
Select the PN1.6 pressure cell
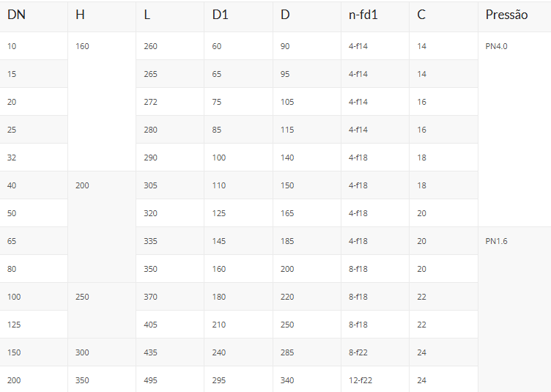pyautogui.click(x=496, y=241)
